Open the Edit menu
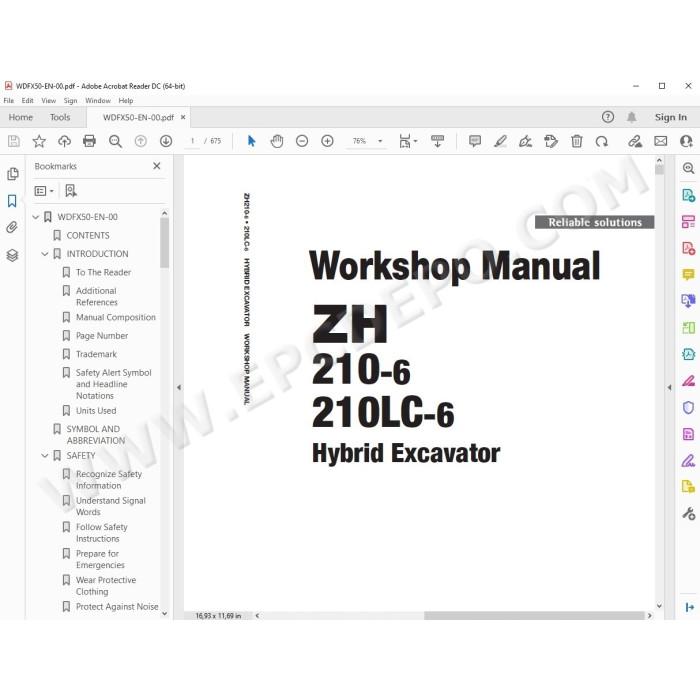This screenshot has width=700, height=700. pos(28,101)
